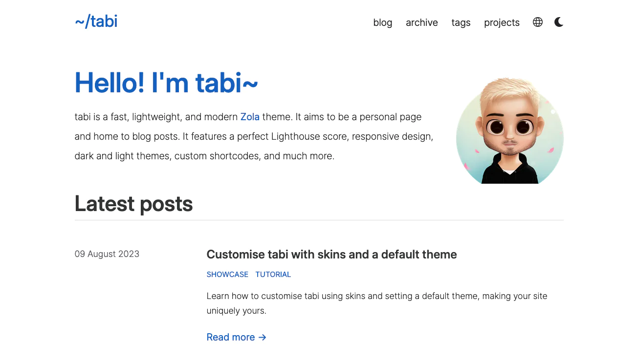Open the blog menu item
Screen dimensions: 638x364
(x=382, y=22)
